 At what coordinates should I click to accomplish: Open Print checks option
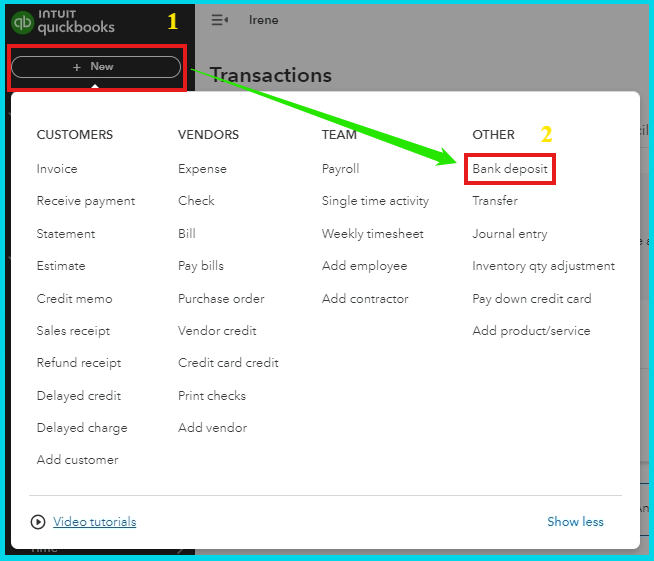(x=212, y=395)
